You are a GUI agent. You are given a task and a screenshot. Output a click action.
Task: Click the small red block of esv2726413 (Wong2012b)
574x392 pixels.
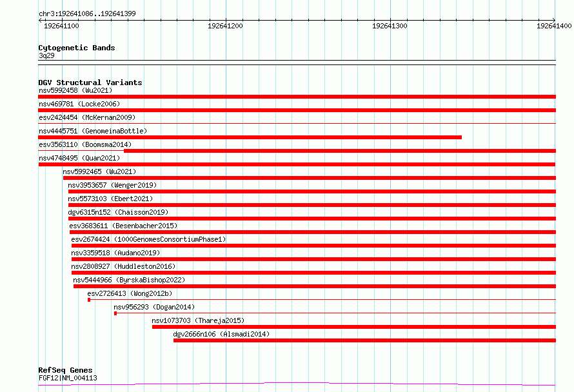89,300
